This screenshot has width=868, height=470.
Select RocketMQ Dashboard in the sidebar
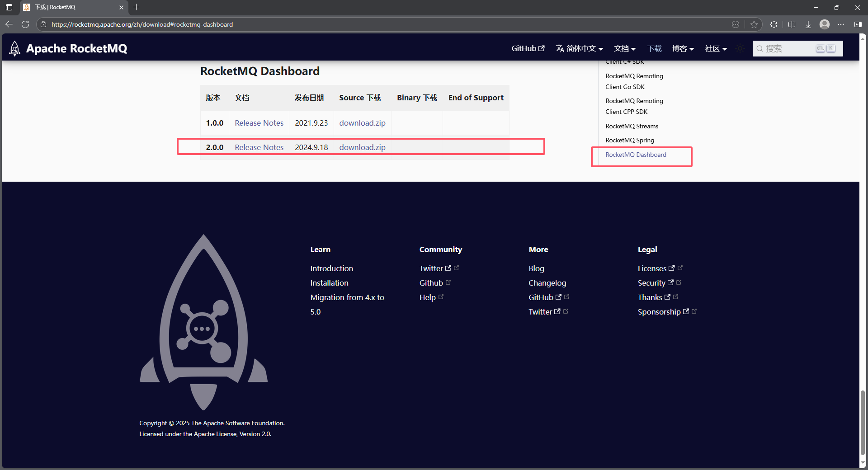(636, 155)
